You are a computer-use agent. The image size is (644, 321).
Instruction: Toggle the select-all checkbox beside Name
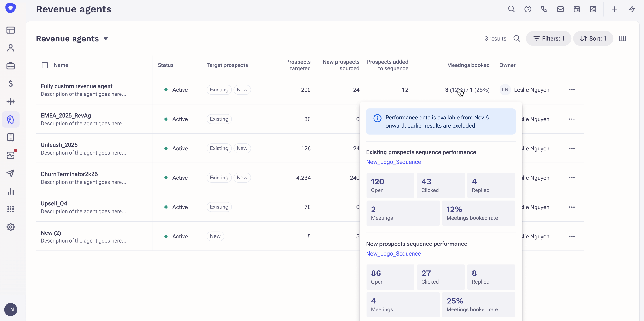45,65
